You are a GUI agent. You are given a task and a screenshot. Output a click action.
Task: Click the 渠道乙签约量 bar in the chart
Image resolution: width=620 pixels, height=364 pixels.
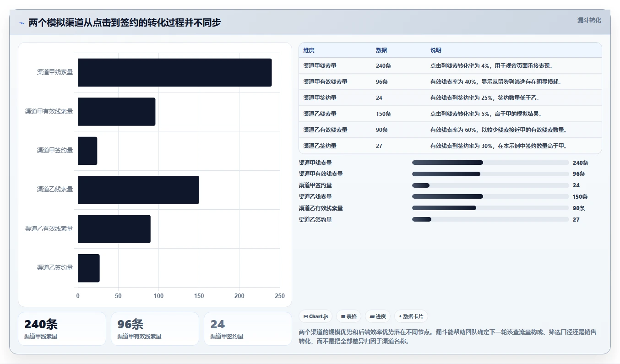tap(89, 268)
